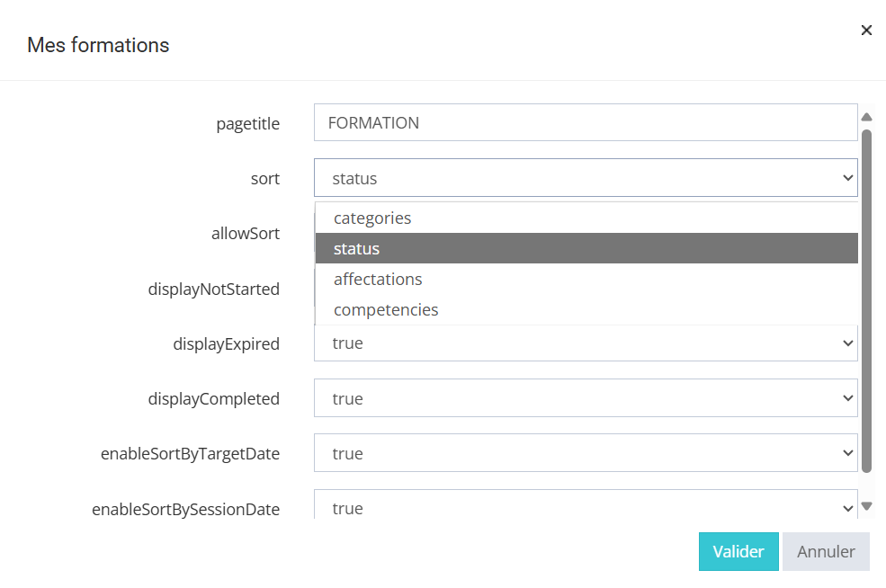Image resolution: width=886 pixels, height=588 pixels.
Task: Click the Mes formations dialog title
Action: coord(98,45)
